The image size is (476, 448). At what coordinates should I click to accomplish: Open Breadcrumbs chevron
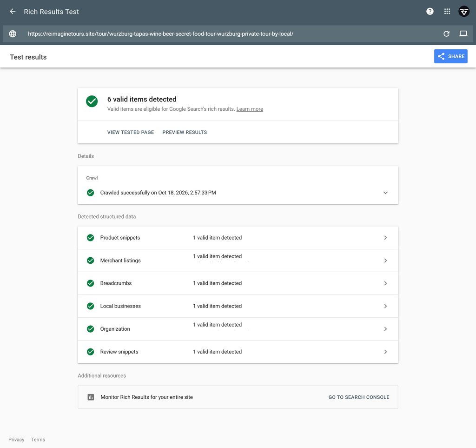pyautogui.click(x=385, y=283)
